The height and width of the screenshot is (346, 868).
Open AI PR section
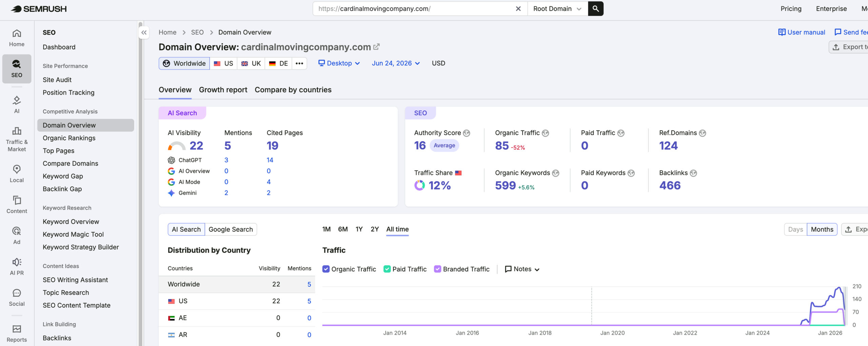point(17,266)
